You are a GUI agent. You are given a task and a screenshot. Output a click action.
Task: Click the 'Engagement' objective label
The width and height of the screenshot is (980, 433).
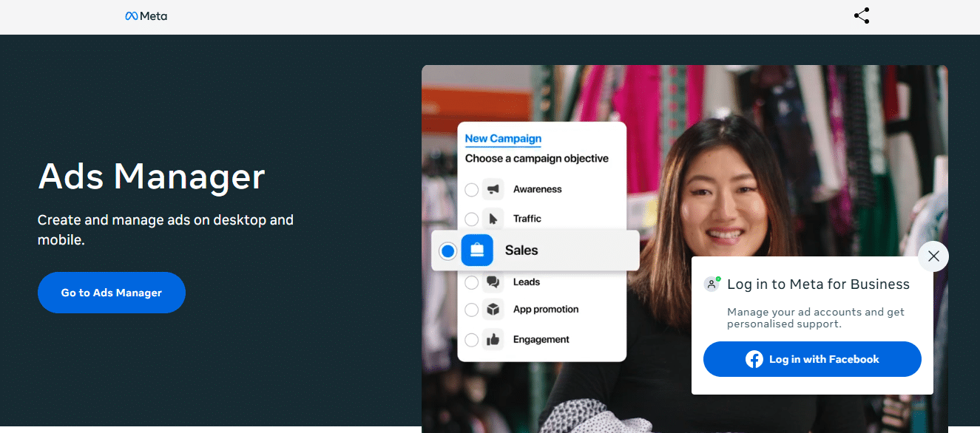[x=541, y=340]
